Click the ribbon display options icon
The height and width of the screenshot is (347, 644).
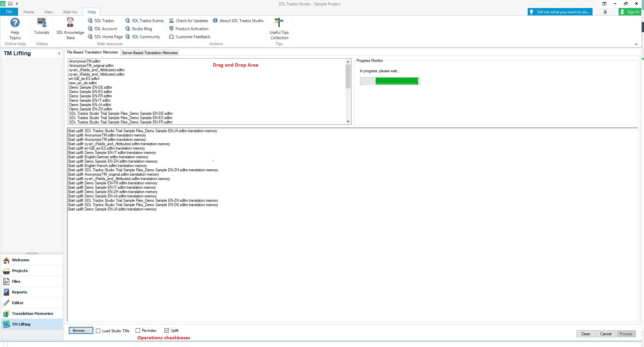point(604,4)
